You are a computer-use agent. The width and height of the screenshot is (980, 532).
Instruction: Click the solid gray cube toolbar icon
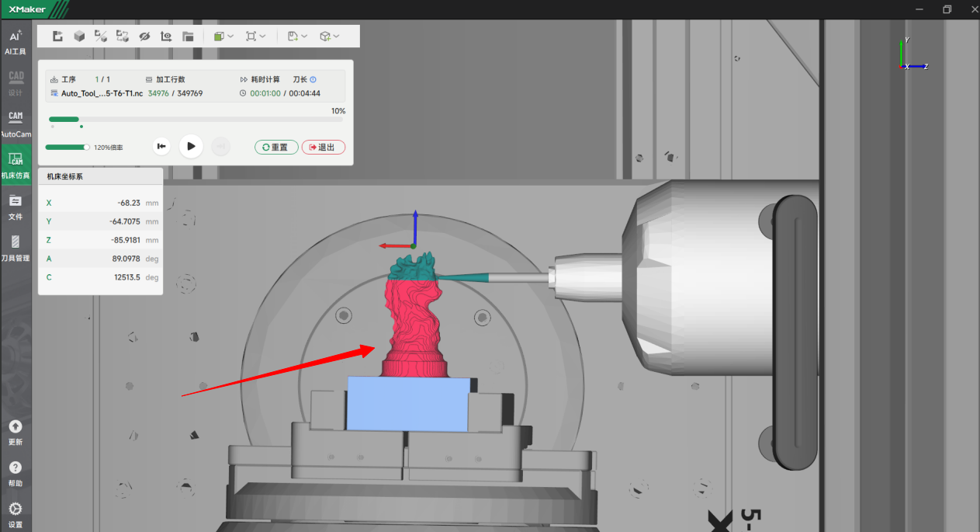point(79,37)
